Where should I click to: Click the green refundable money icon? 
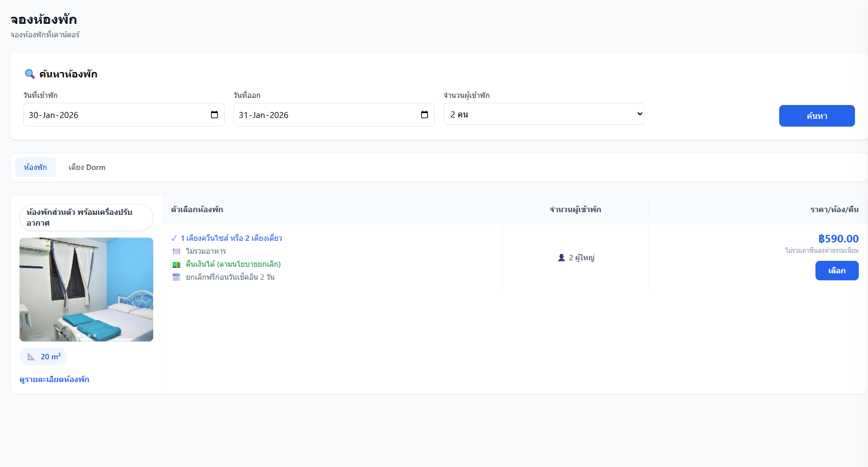coord(176,265)
